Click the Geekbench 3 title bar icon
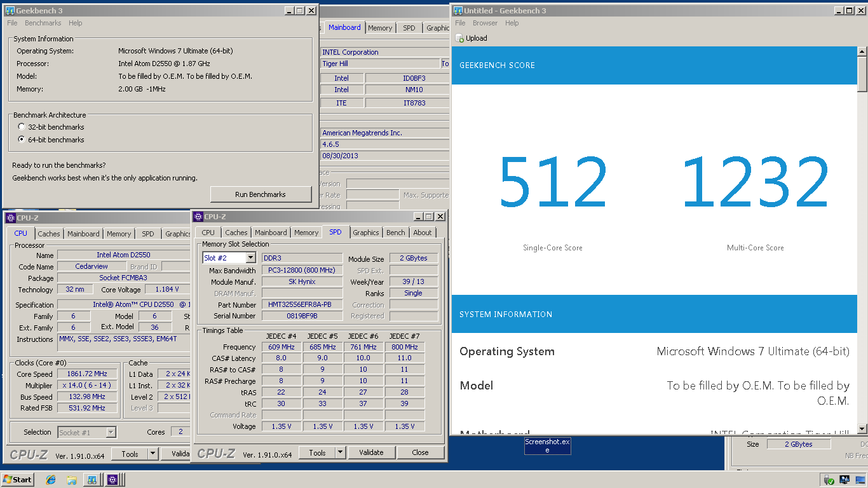 click(10, 11)
